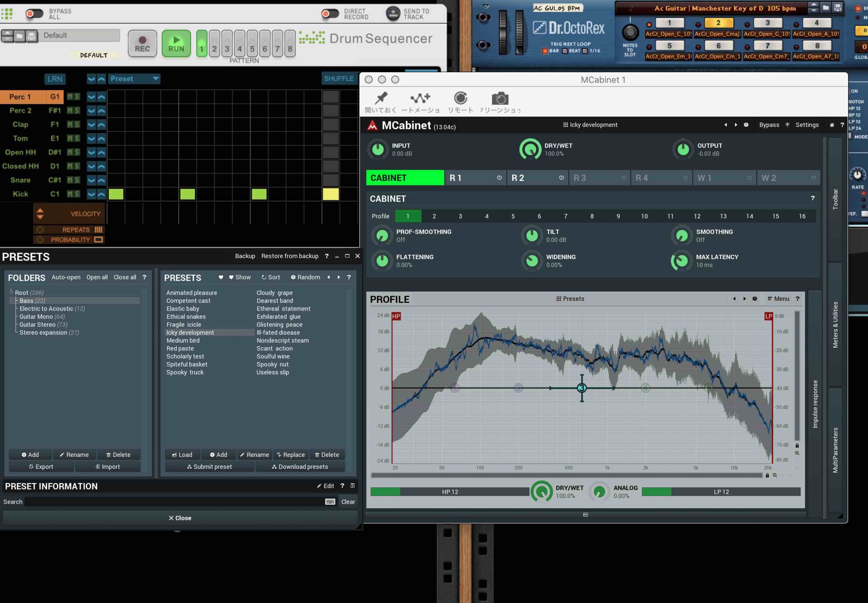Open the Preset dropdown in drum sequencer

pyautogui.click(x=134, y=79)
